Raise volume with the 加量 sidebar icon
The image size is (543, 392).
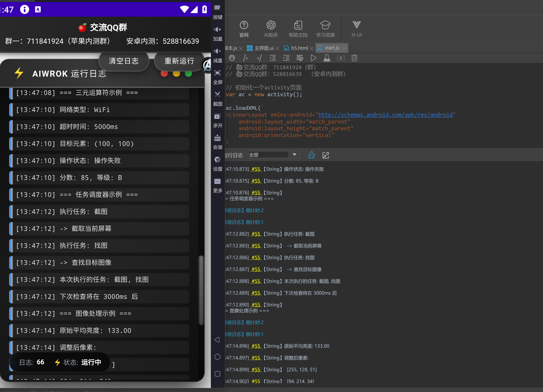click(x=217, y=34)
